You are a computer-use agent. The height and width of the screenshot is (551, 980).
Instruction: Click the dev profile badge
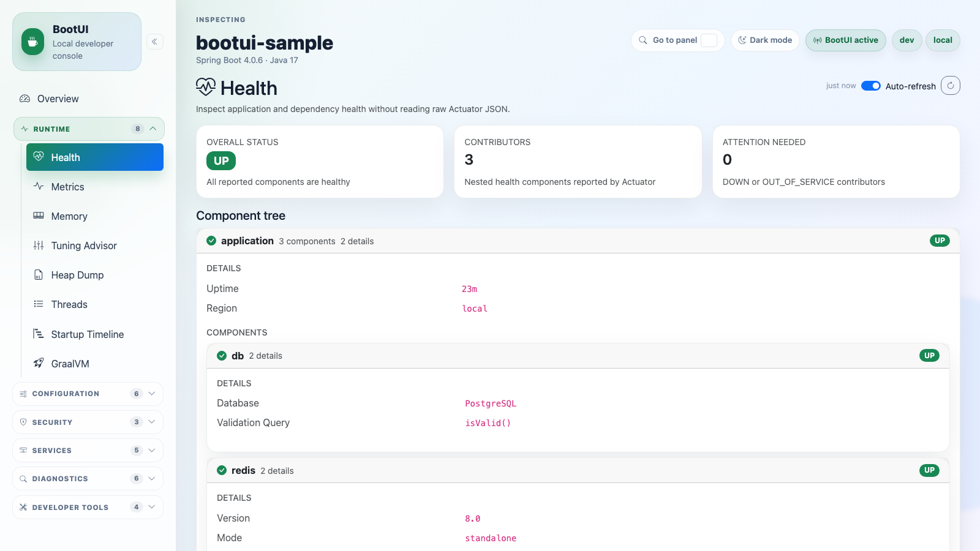907,40
